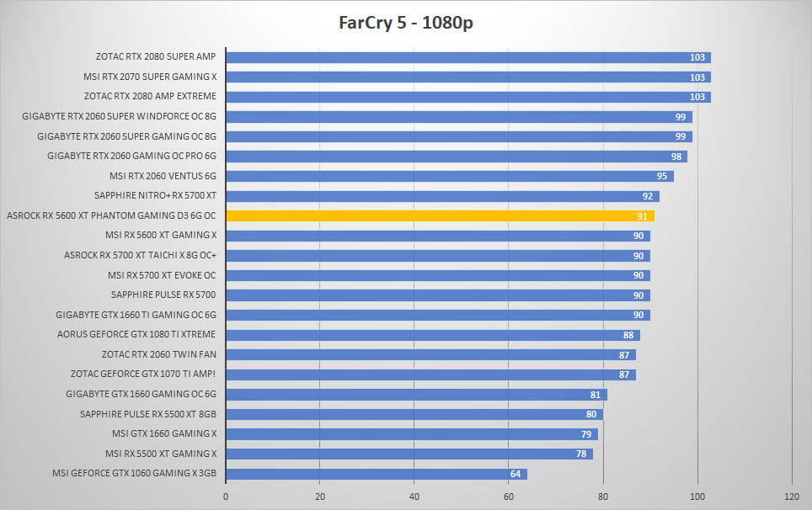This screenshot has height=510, width=812.
Task: Click the data value 98 on the bar
Action: pyautogui.click(x=676, y=157)
